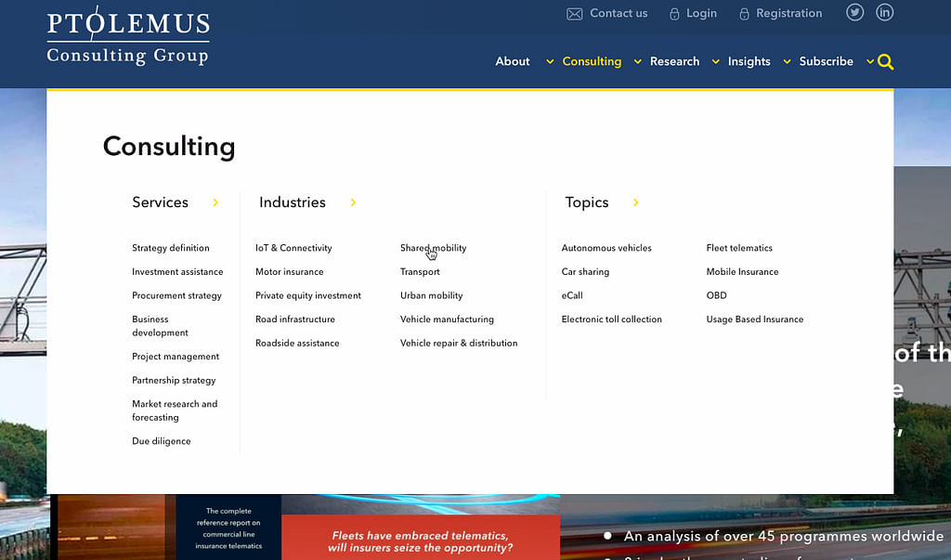Expand the Insights dropdown chevron

(x=786, y=62)
